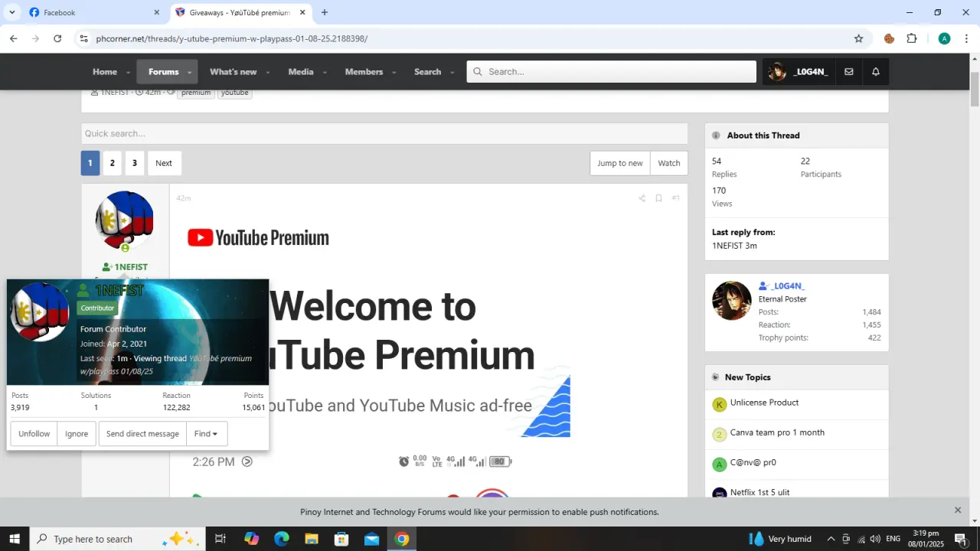Viewport: 980px width, 551px height.
Task: Expand the What's new dropdown arrow
Action: (268, 72)
